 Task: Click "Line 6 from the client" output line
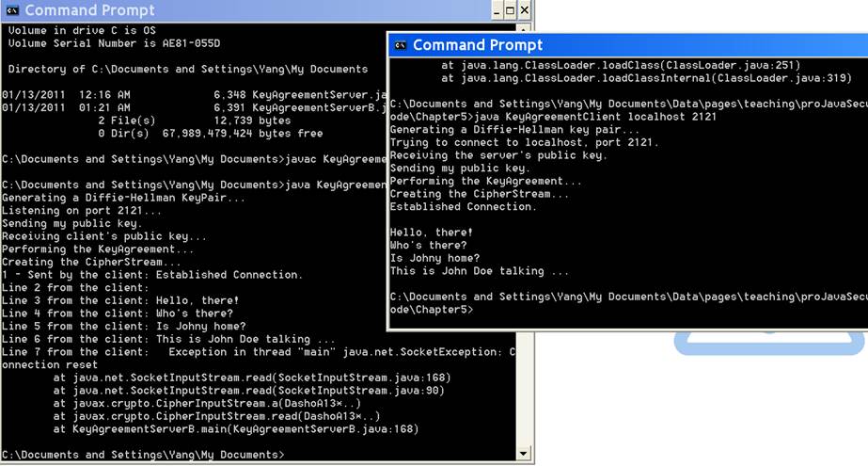(x=169, y=339)
